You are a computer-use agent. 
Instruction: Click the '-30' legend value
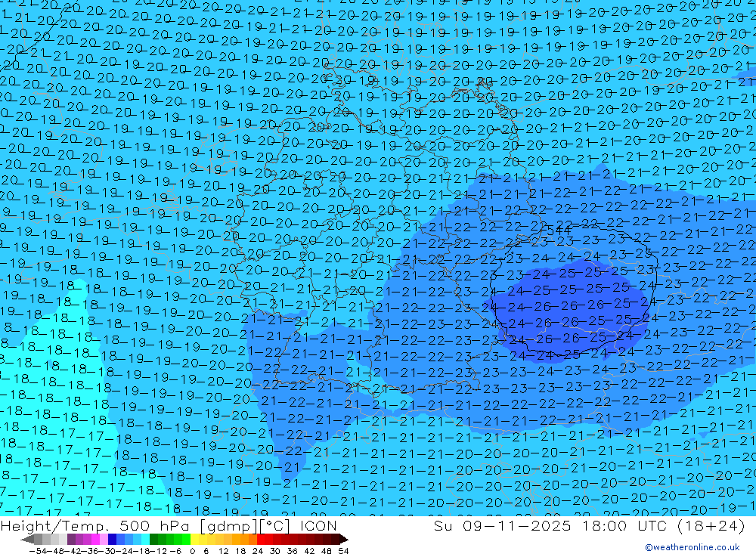coord(107,551)
